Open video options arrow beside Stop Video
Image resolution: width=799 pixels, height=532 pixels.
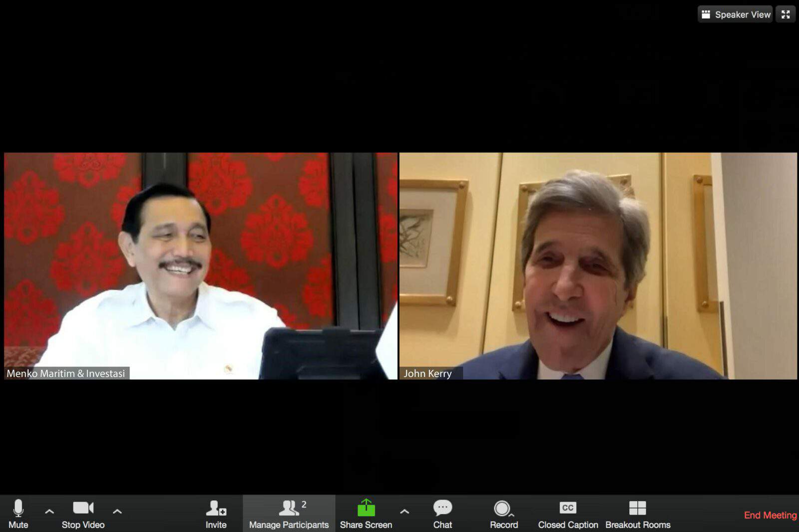coord(117,511)
